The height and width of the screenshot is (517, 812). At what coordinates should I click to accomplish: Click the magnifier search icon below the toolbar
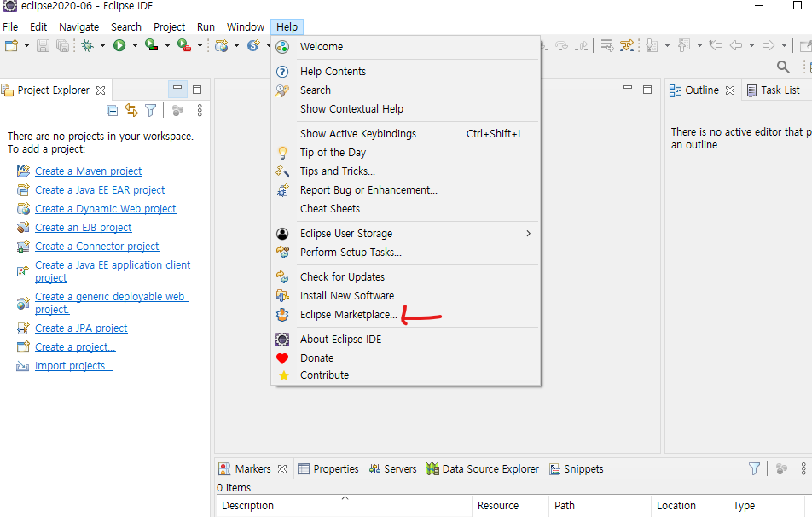[783, 67]
